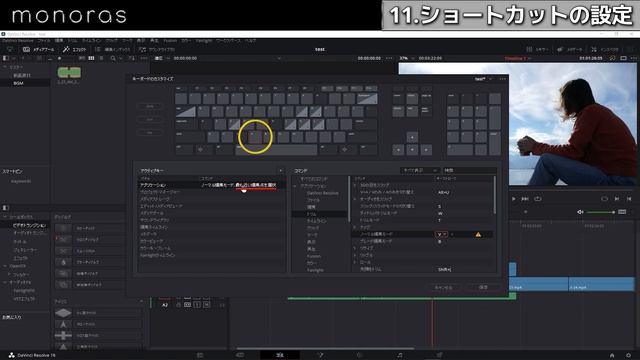Open the ミキサー (Mixer) toolbar button
640x360 pixels.
(537, 49)
